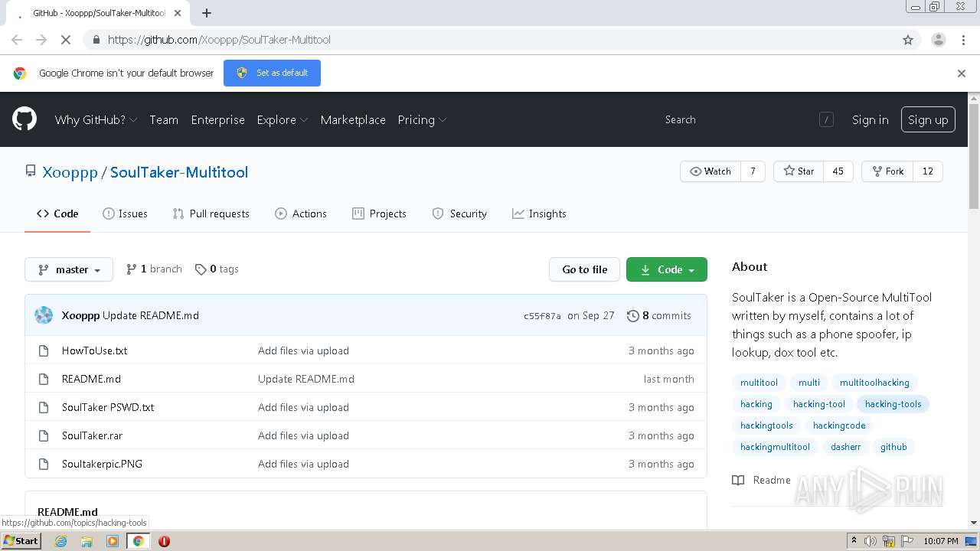Viewport: 980px width, 551px height.
Task: Select the Code tab
Action: pos(57,214)
